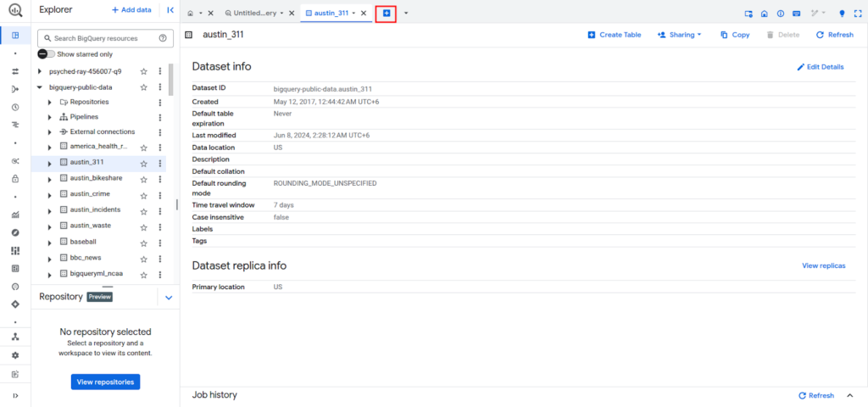The height and width of the screenshot is (407, 868).
Task: Open the clock-shaped Scheduled queries sidebar icon
Action: 15,108
